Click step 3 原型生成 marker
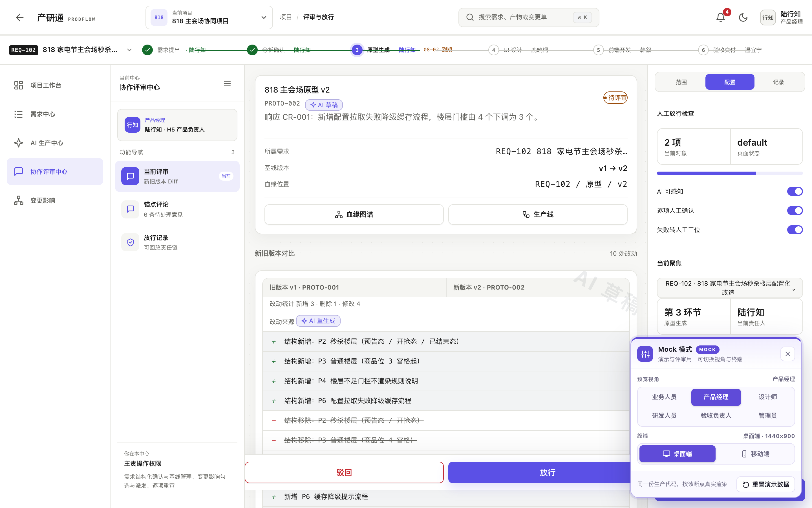 pyautogui.click(x=357, y=50)
